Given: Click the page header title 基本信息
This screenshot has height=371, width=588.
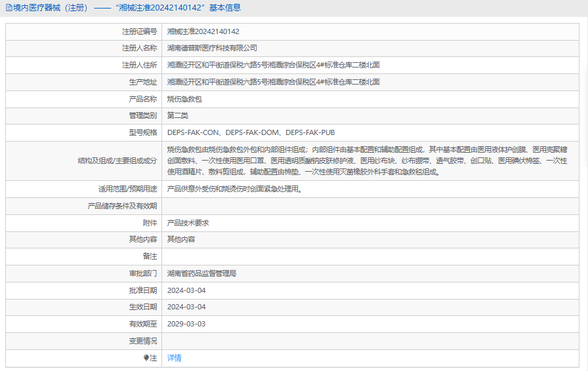Looking at the screenshot, I should [x=225, y=8].
